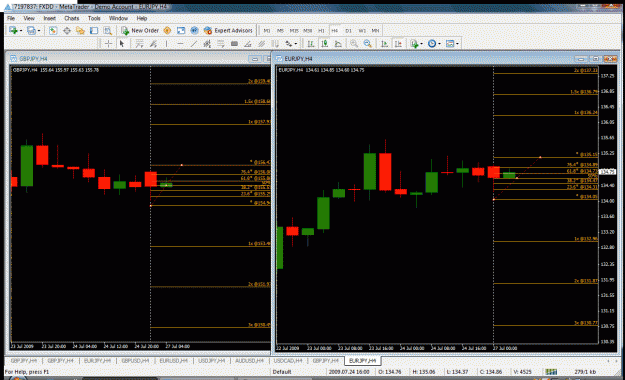This screenshot has width=625, height=380.
Task: Toggle chart Auto Scroll icon
Action: click(384, 43)
